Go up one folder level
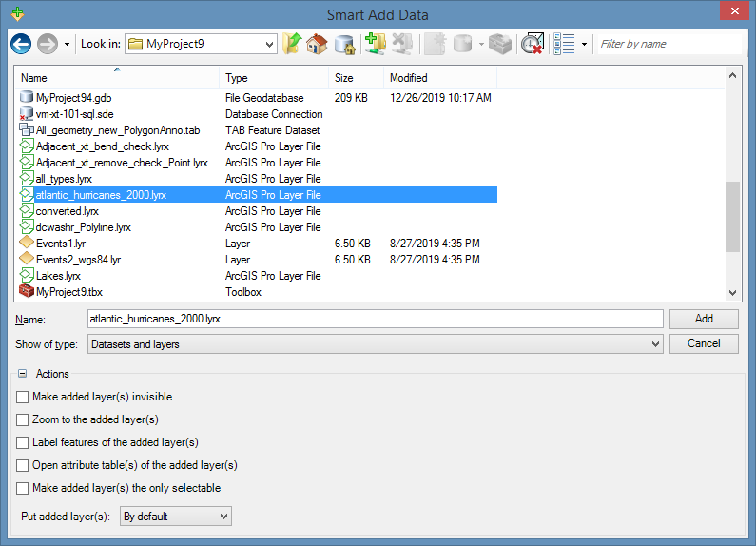 click(292, 44)
